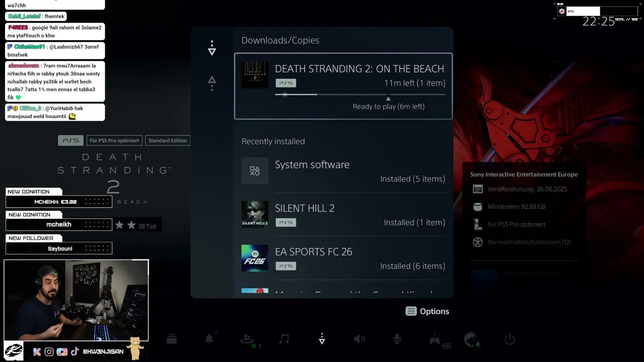Open the profile avatar in control center
Image resolution: width=644 pixels, height=362 pixels.
point(471,339)
